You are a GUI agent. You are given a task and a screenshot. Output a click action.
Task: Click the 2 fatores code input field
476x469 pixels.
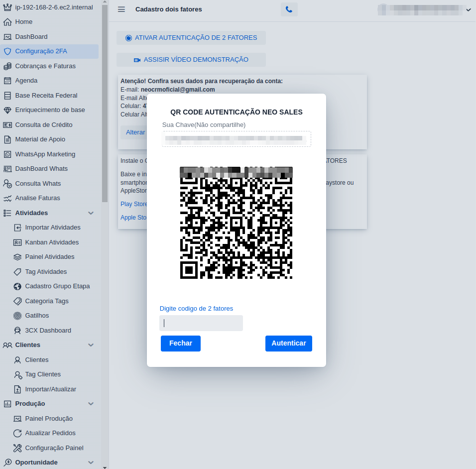(x=201, y=323)
